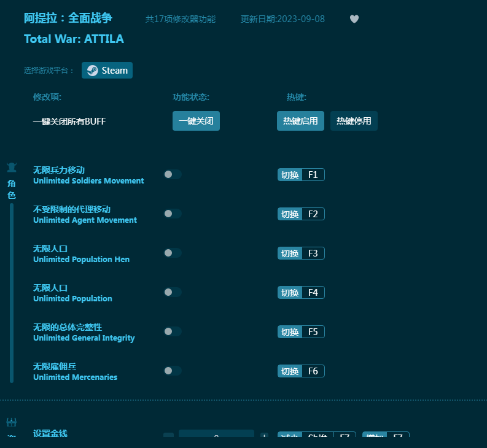Click the 设置金钱 label

point(50,433)
